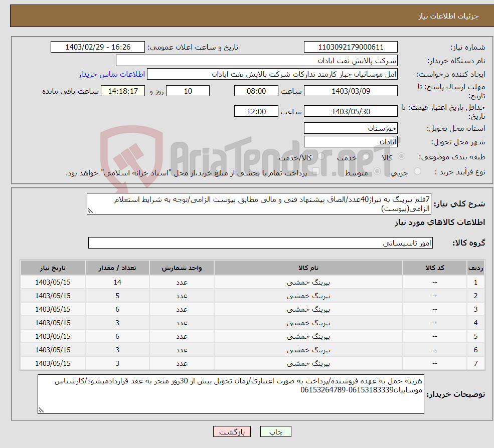Click the کد کالا column header
This screenshot has height=448, width=494.
[435, 268]
